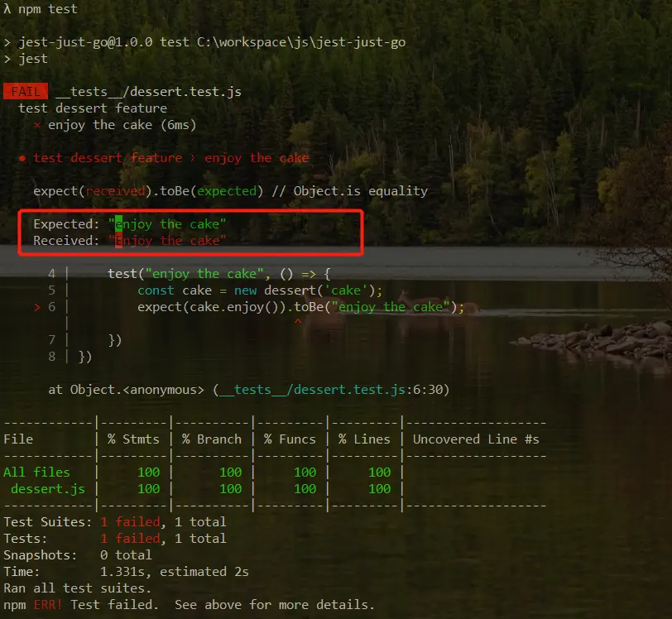
Task: Click the 'jest-just-go@1.0.0 test' script line
Action: [205, 42]
